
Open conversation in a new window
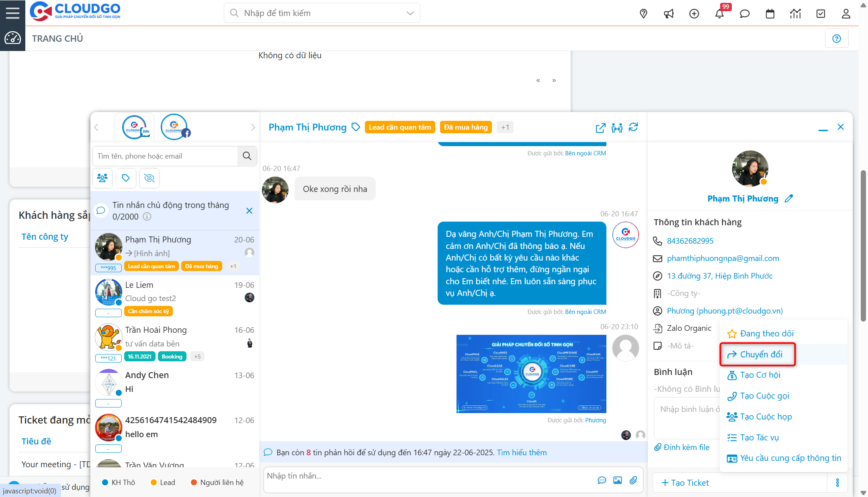pyautogui.click(x=600, y=128)
